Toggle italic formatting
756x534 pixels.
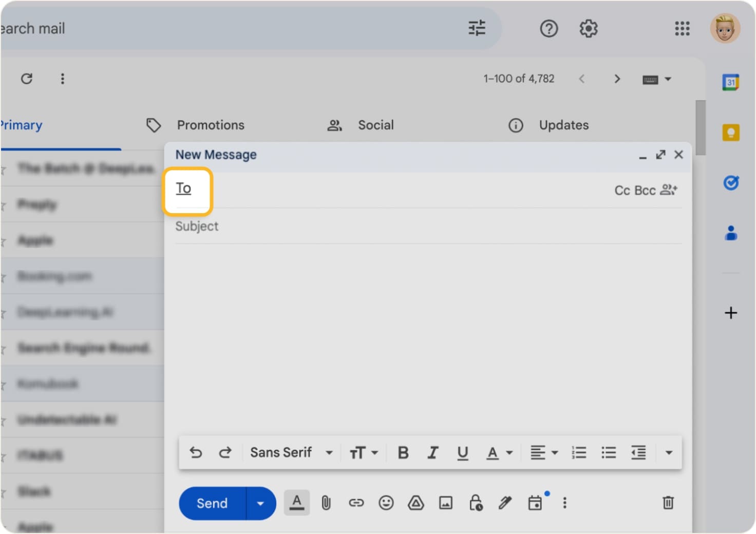[432, 452]
